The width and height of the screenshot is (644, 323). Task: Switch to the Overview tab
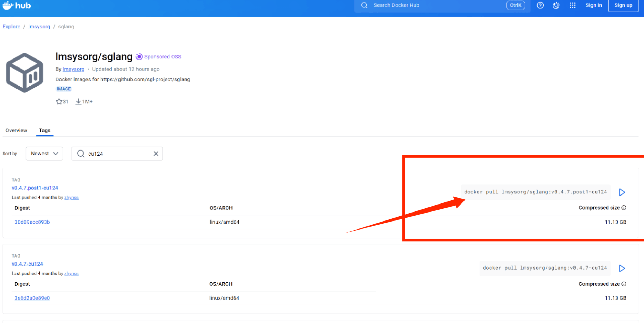pyautogui.click(x=16, y=130)
